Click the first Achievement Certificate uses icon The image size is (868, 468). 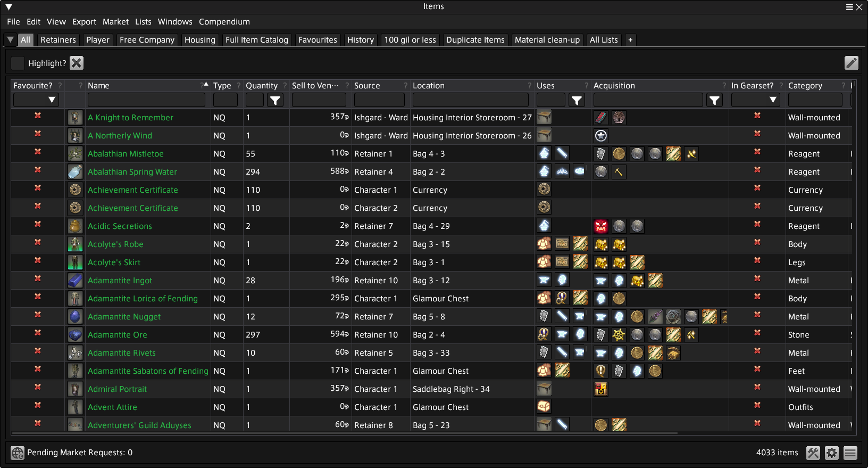point(544,189)
